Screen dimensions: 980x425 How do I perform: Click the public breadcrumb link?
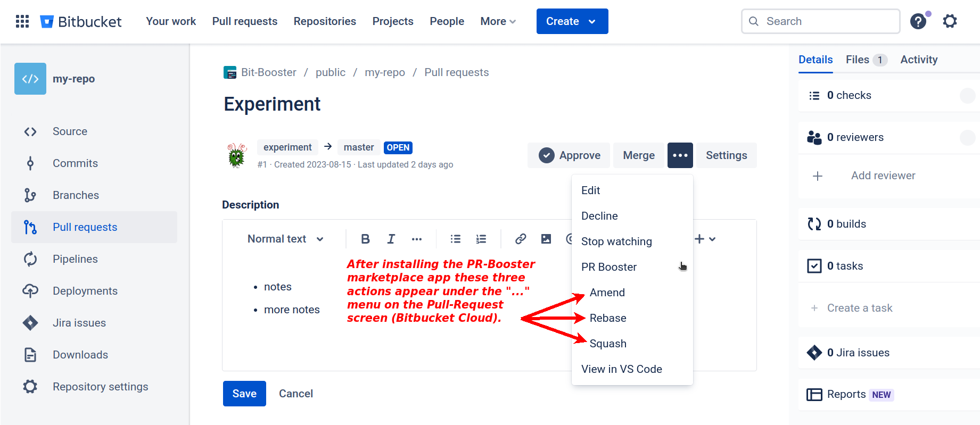pos(331,72)
